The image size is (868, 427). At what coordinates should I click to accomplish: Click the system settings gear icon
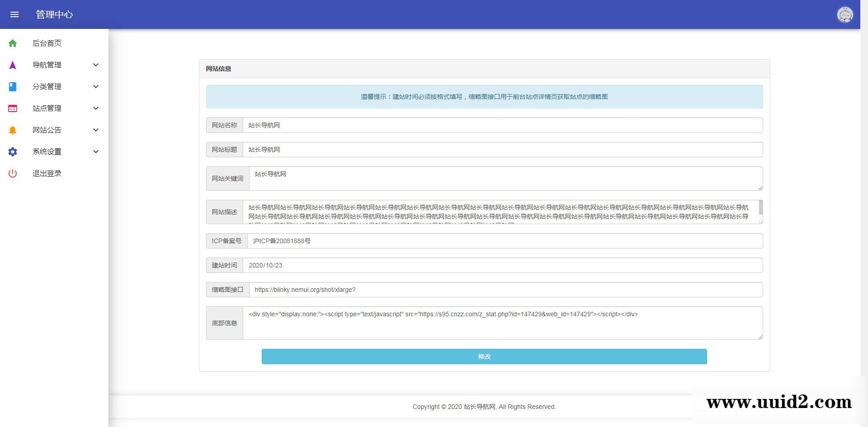tap(13, 152)
